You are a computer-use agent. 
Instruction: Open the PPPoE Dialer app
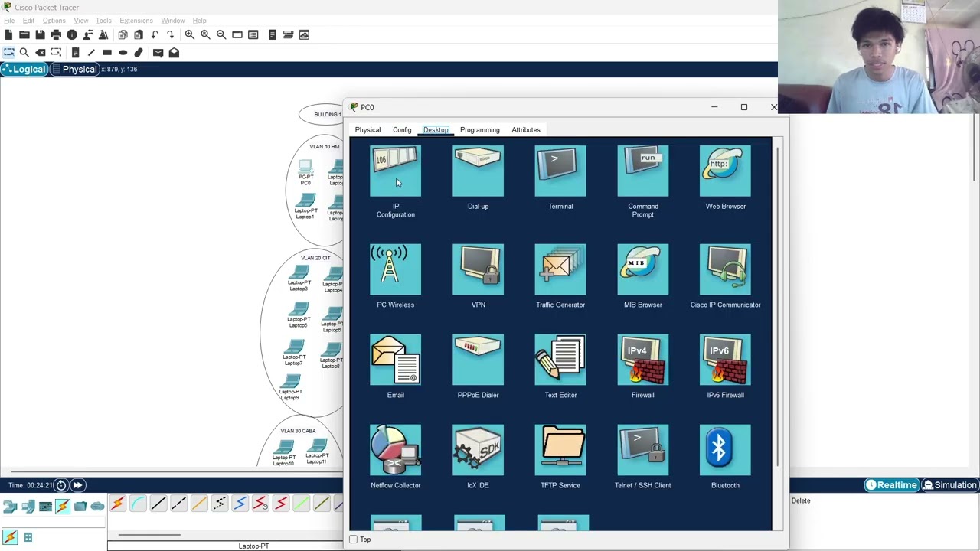pyautogui.click(x=478, y=360)
